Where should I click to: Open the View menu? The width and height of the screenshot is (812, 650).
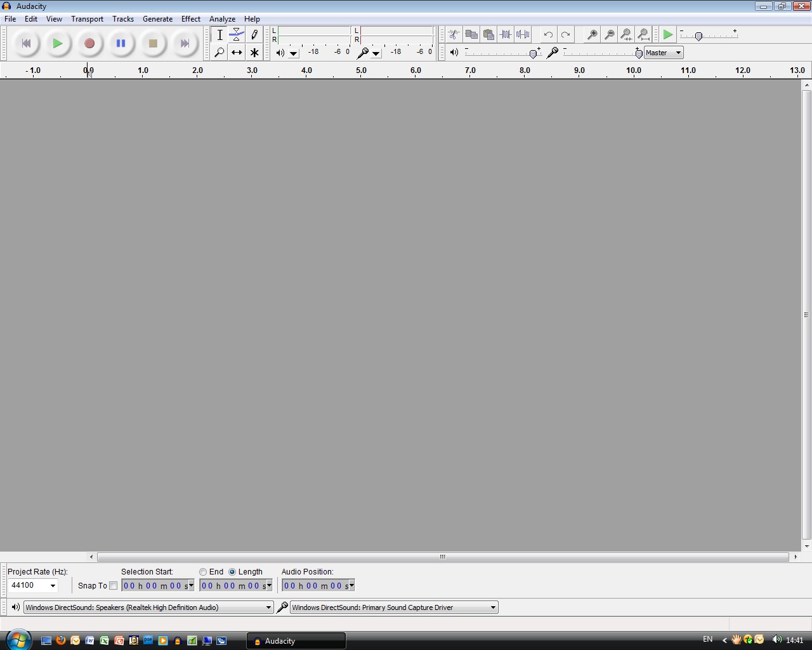pos(54,19)
